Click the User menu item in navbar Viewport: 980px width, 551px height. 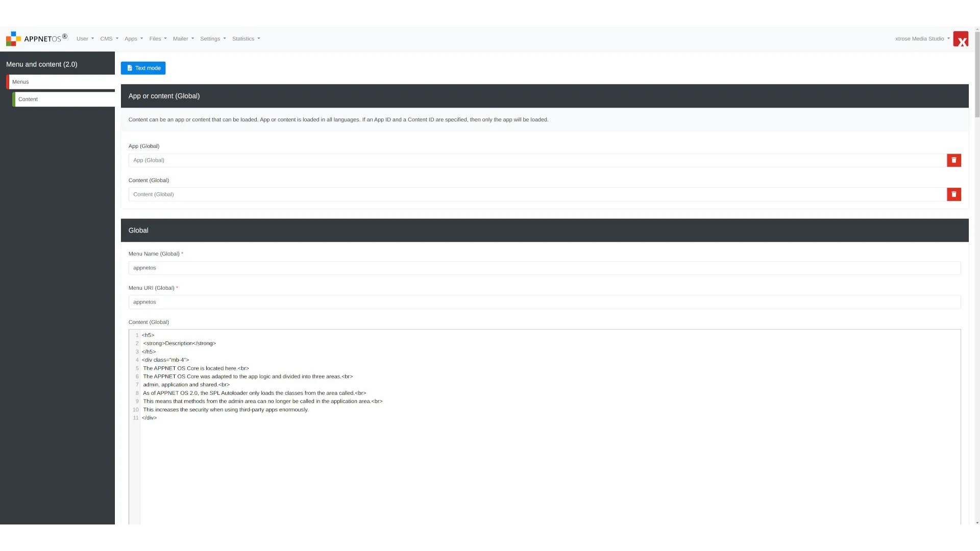click(84, 38)
